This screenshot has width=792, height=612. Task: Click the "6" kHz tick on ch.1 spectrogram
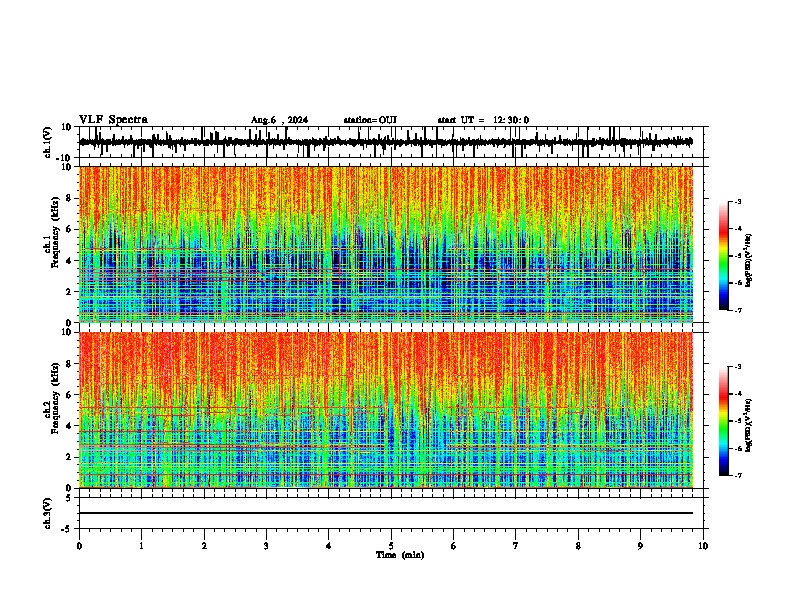(x=70, y=229)
